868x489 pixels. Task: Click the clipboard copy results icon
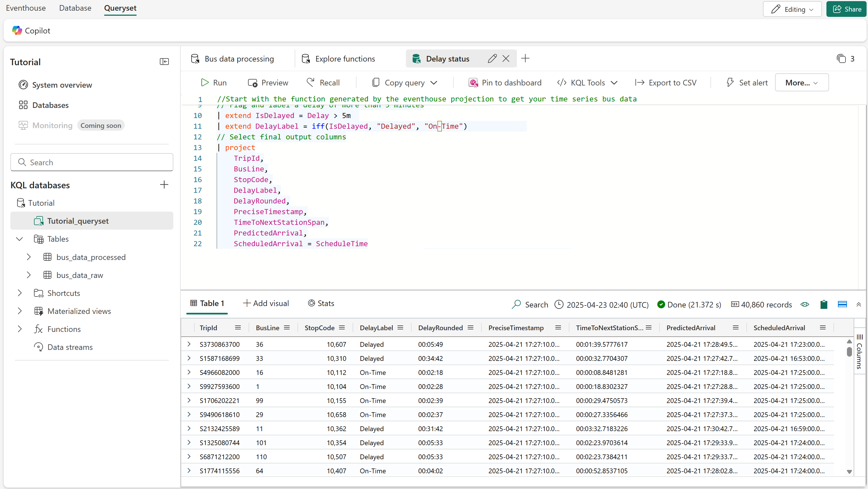tap(824, 304)
